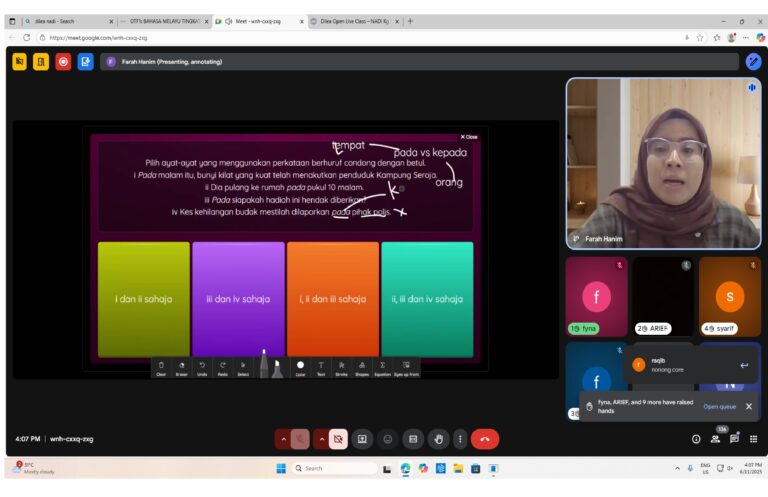
Task: Click the Open queue link
Action: (x=719, y=407)
